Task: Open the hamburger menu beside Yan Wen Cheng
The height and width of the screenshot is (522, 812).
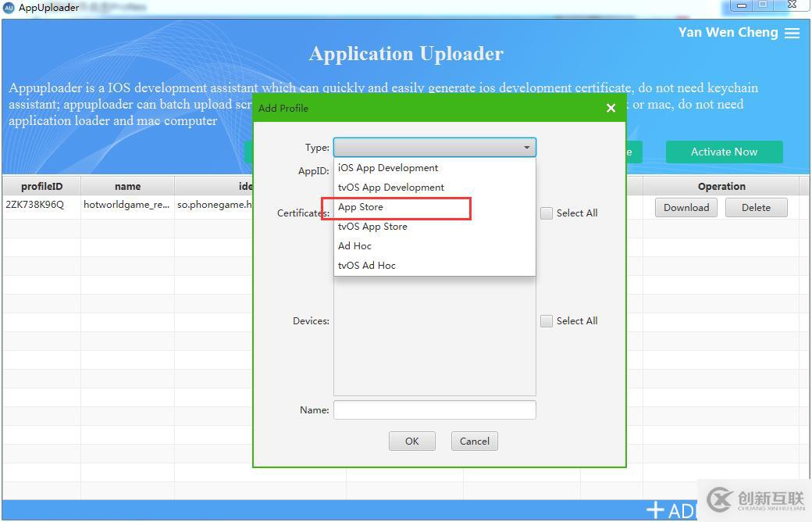Action: click(792, 33)
